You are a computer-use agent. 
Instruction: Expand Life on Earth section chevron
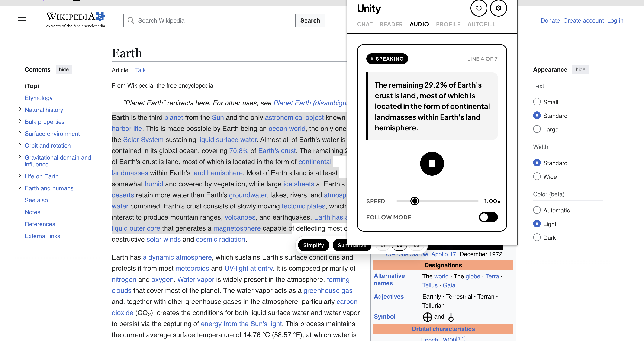[x=20, y=176]
